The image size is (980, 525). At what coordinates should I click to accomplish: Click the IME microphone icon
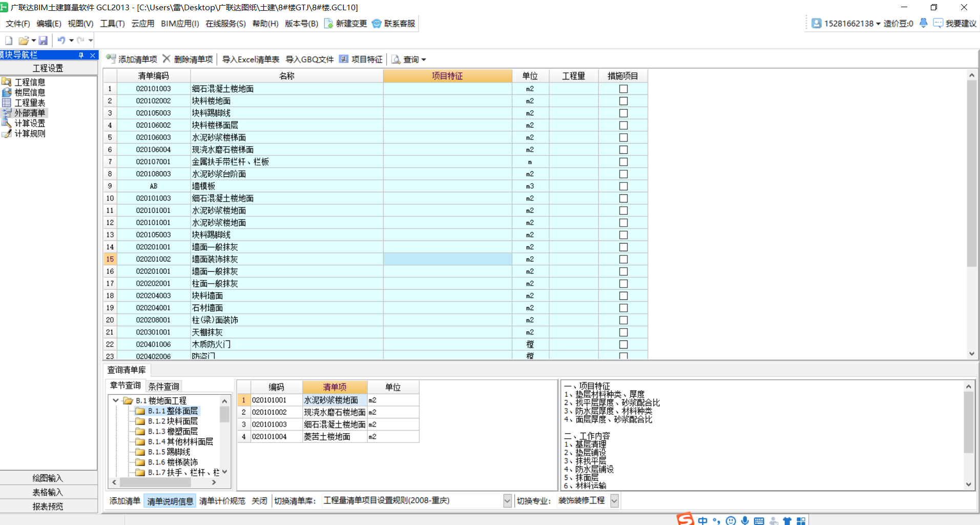[x=745, y=520]
